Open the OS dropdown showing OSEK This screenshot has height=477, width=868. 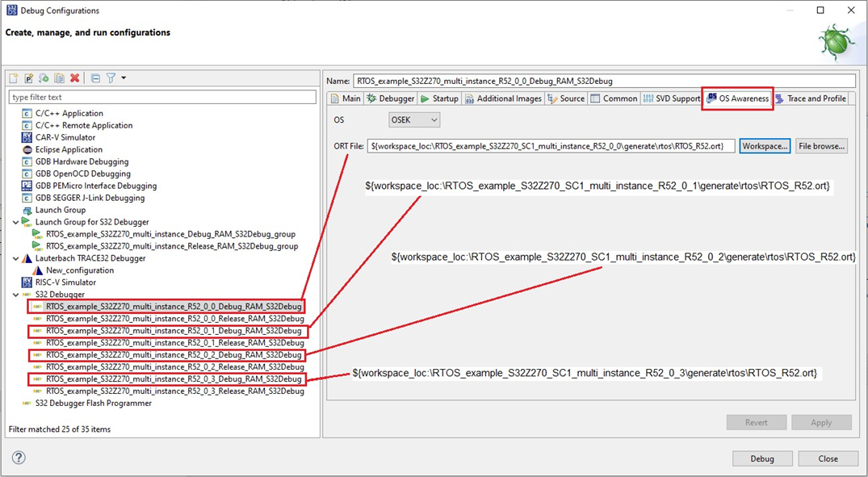414,119
